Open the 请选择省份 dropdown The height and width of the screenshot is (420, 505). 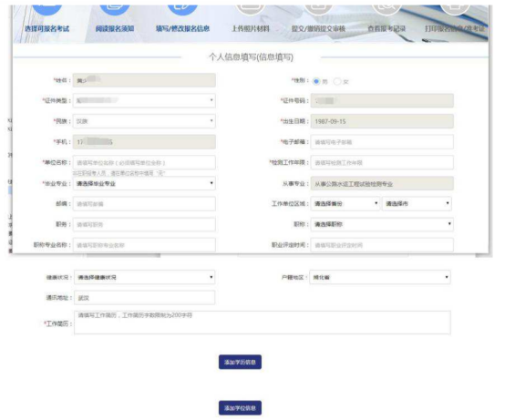coord(345,204)
